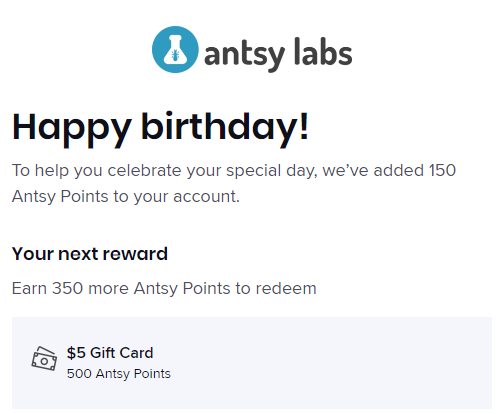Image resolution: width=498 pixels, height=414 pixels.
Task: Click the added 150 Antsy Points paragraph
Action: click(234, 183)
